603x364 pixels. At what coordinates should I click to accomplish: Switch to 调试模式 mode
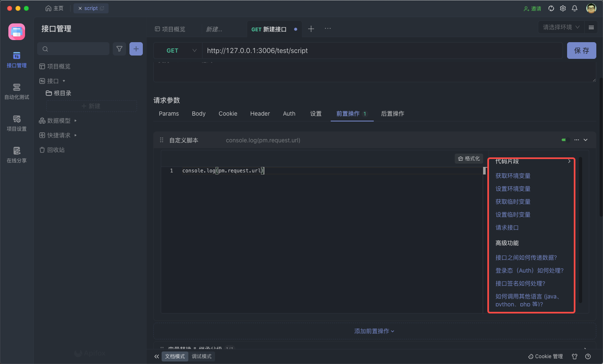(202, 356)
